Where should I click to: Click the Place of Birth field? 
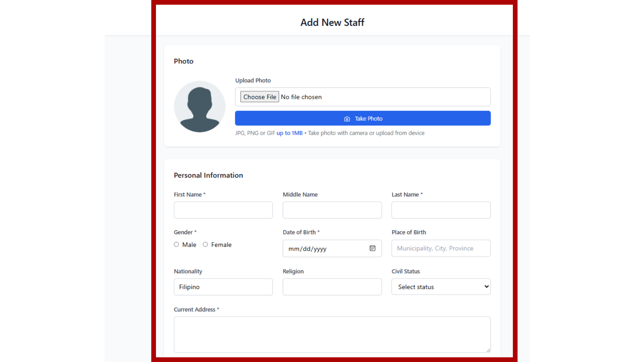(x=441, y=248)
